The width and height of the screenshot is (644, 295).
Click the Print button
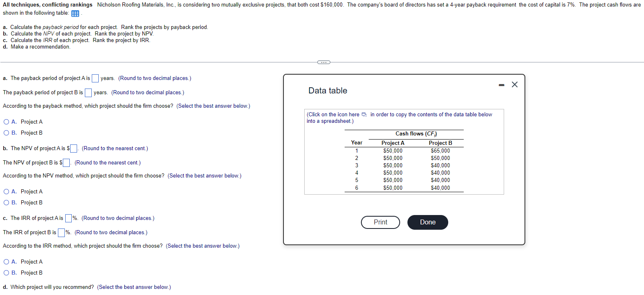point(381,222)
